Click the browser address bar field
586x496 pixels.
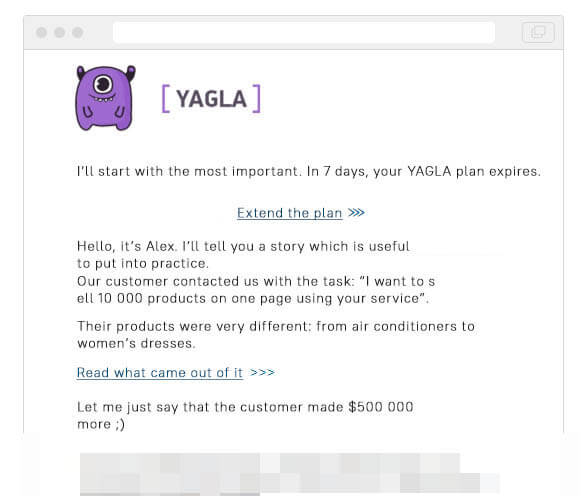pyautogui.click(x=304, y=33)
